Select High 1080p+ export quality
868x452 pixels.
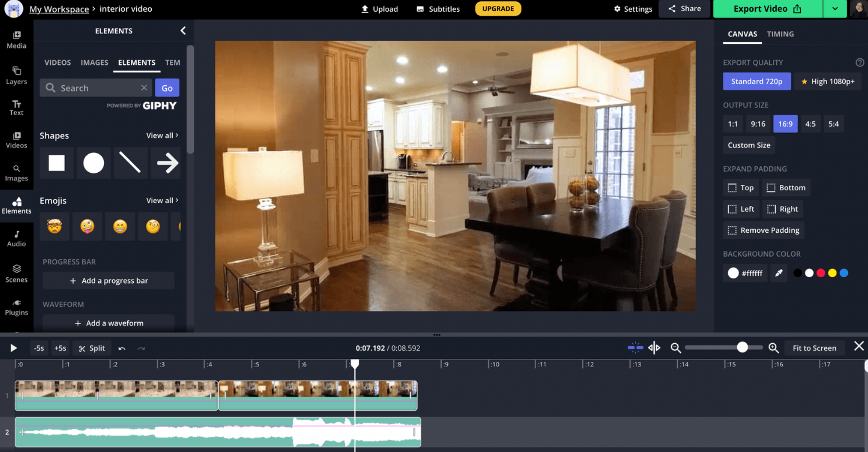pos(828,81)
